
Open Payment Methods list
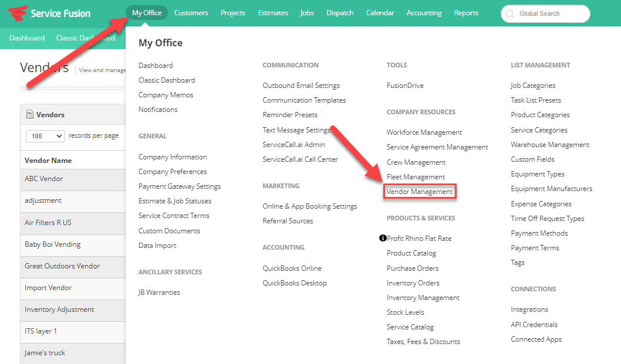(x=539, y=233)
